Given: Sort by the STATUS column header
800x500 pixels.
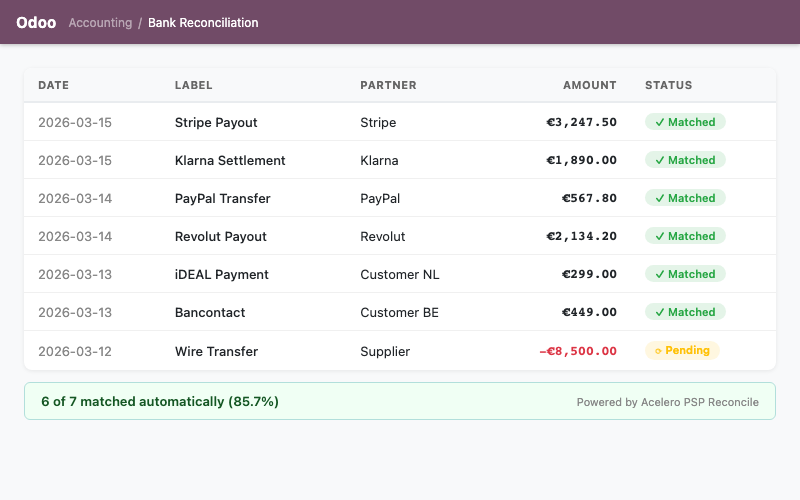Looking at the screenshot, I should coord(668,85).
